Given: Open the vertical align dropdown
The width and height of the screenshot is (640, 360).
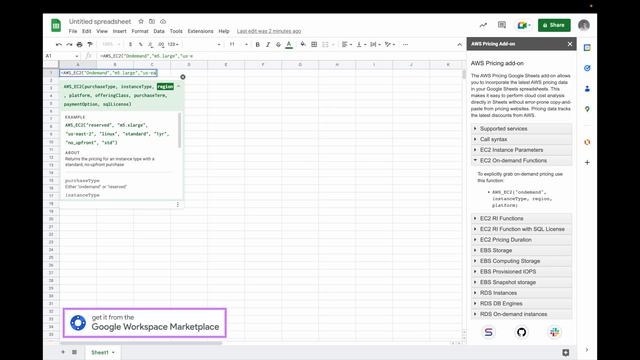Looking at the screenshot, I should coord(361,44).
